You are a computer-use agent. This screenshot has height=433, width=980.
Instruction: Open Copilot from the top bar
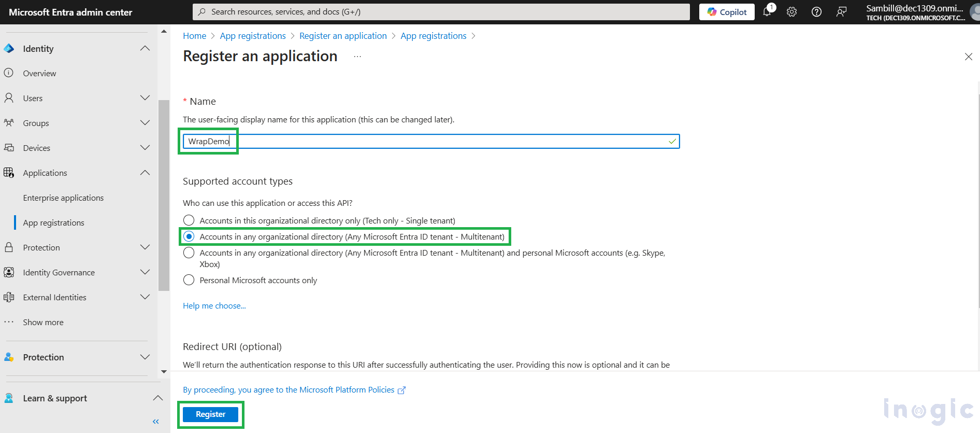click(x=727, y=12)
